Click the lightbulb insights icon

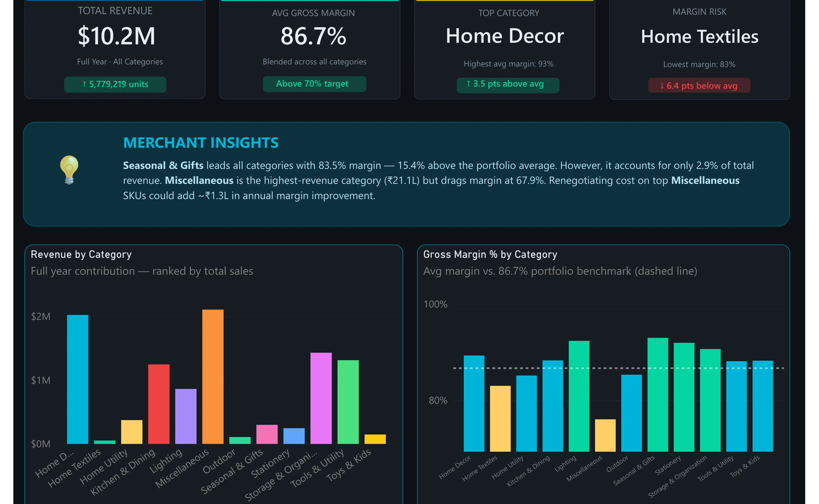tap(69, 170)
